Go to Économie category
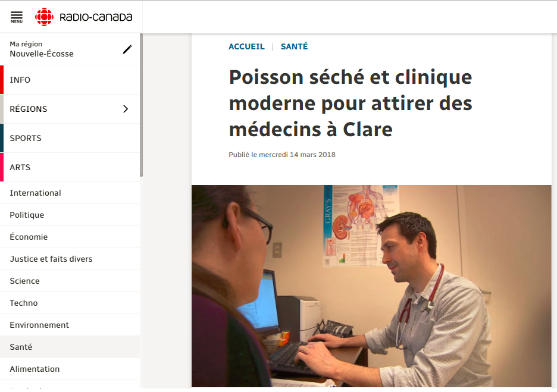This screenshot has width=557, height=392. point(70,237)
